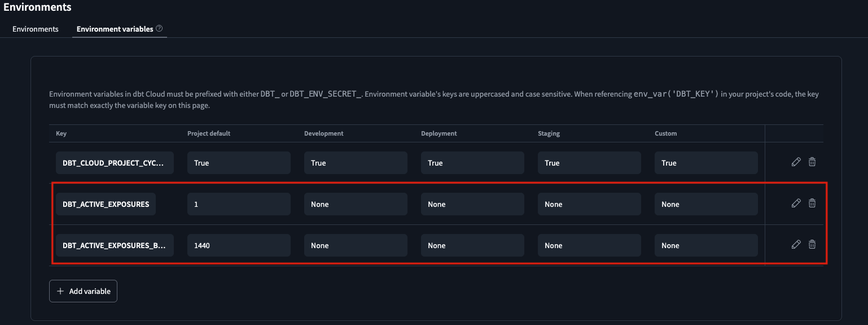This screenshot has height=325, width=868.
Task: Switch to the Environments tab
Action: click(36, 29)
